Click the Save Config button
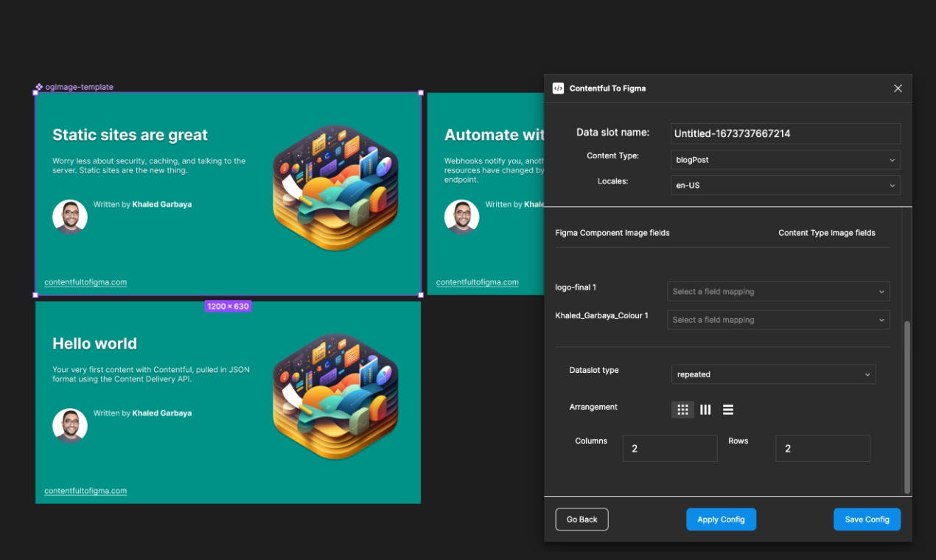The height and width of the screenshot is (560, 936). tap(867, 519)
